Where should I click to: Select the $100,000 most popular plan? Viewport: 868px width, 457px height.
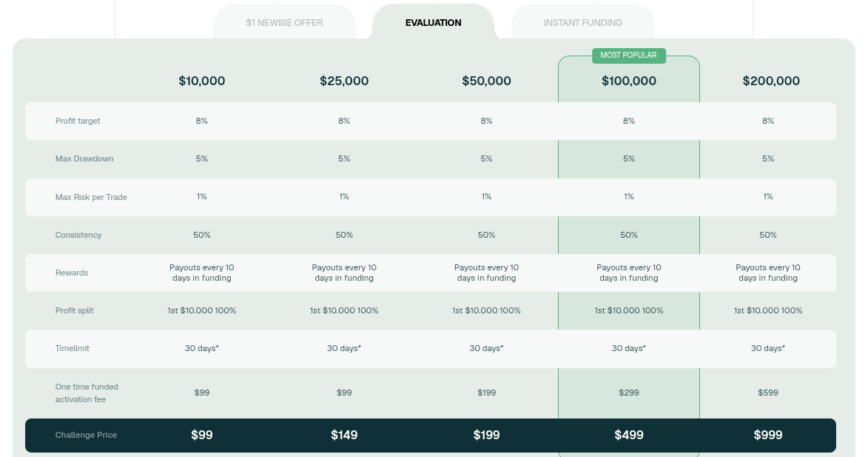tap(628, 81)
